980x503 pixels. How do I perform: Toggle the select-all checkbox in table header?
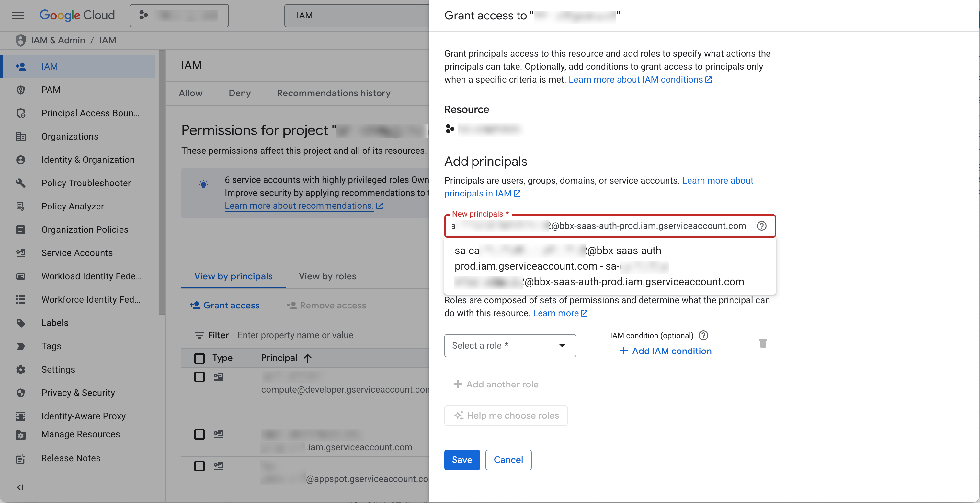click(x=199, y=358)
